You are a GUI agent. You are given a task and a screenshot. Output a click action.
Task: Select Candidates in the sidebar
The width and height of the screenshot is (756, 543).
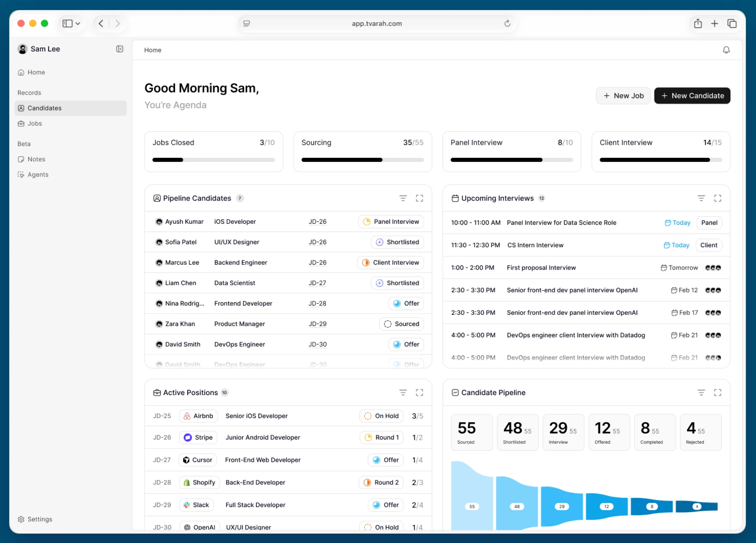pyautogui.click(x=70, y=108)
